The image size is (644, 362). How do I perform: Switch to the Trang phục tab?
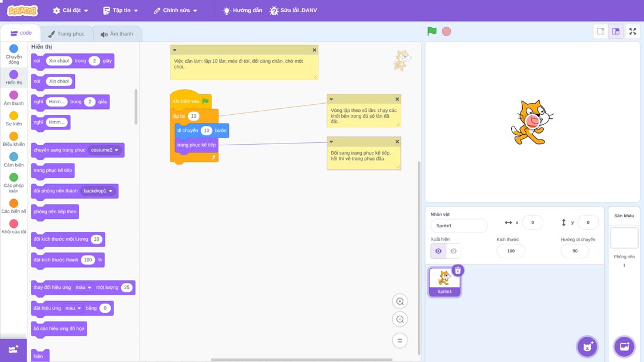click(66, 34)
